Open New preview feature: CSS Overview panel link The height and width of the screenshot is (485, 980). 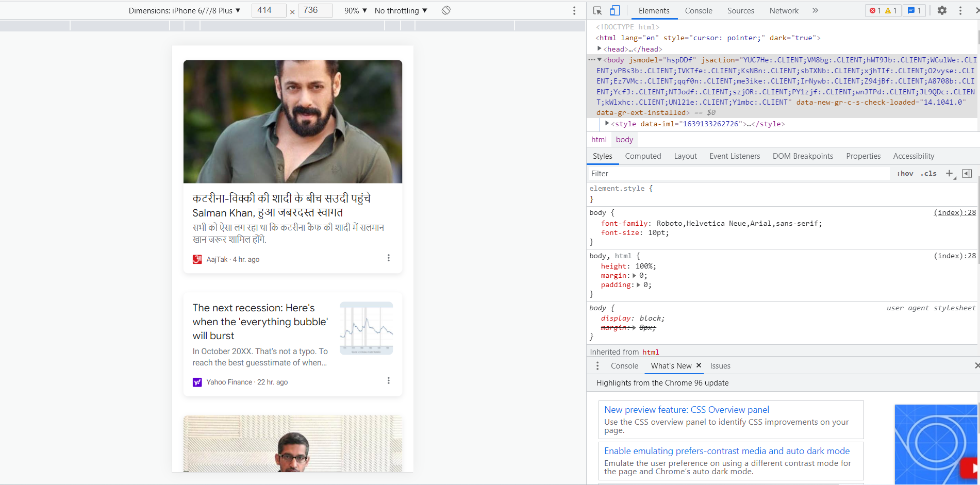click(687, 410)
